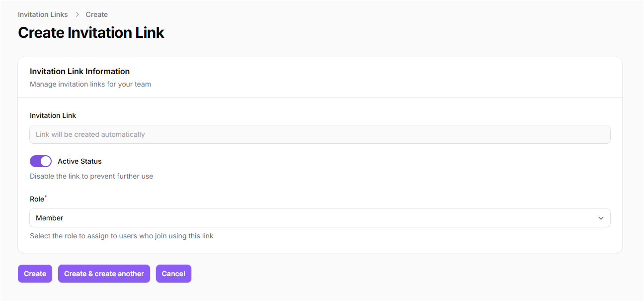The image size is (644, 301).
Task: Cancel creating the invitation link
Action: tap(173, 274)
